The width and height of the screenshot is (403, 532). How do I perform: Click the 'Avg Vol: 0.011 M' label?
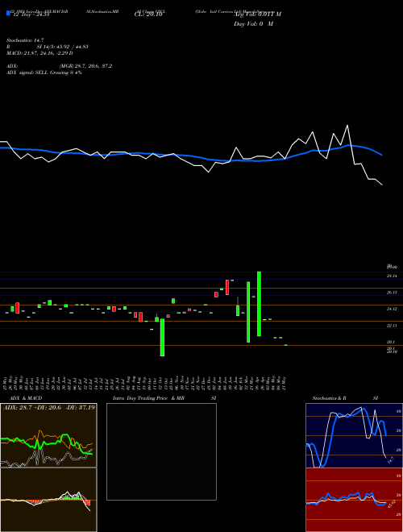[x=257, y=15]
